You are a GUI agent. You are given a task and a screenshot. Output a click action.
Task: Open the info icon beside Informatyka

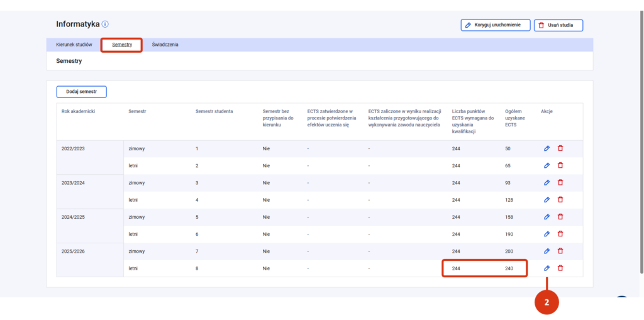(105, 25)
